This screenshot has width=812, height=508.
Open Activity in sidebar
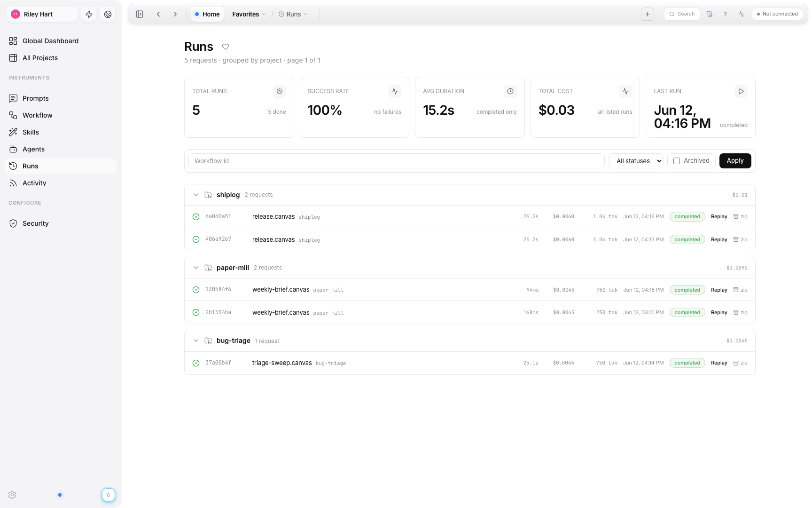point(61,183)
